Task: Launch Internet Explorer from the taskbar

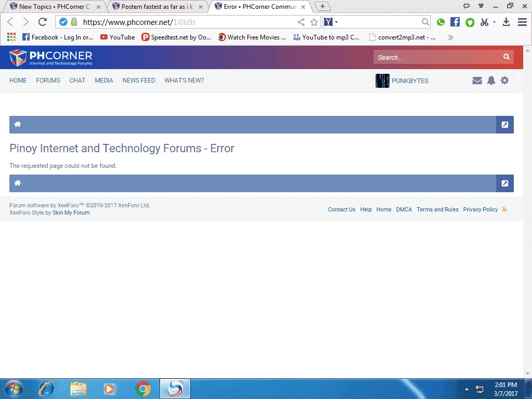Action: click(46, 389)
